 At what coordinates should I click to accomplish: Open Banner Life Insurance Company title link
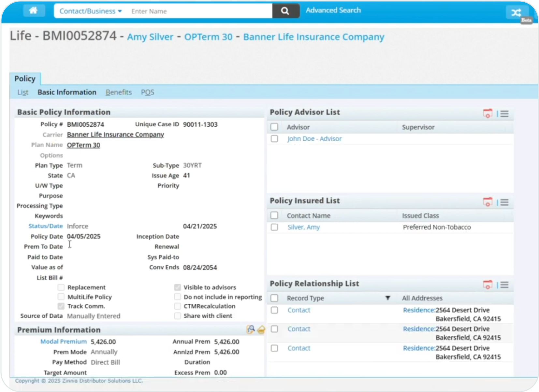314,37
